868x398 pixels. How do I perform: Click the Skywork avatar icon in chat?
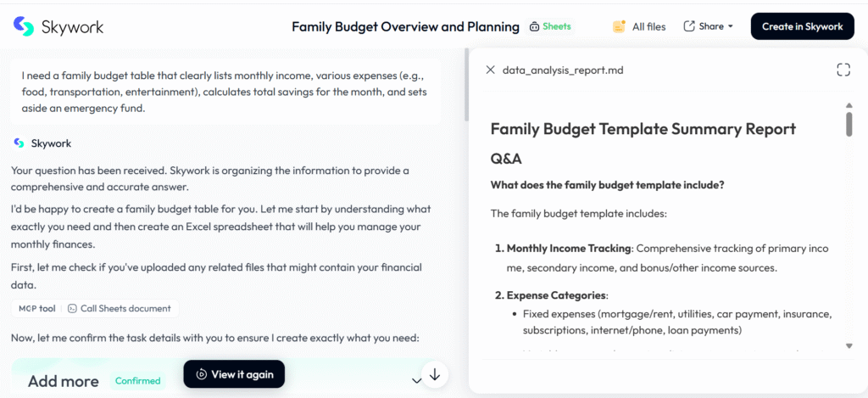pyautogui.click(x=19, y=143)
